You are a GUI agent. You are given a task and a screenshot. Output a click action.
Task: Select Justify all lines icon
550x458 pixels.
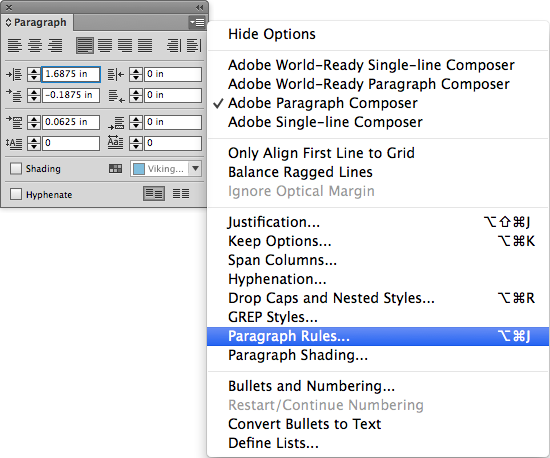pos(145,46)
